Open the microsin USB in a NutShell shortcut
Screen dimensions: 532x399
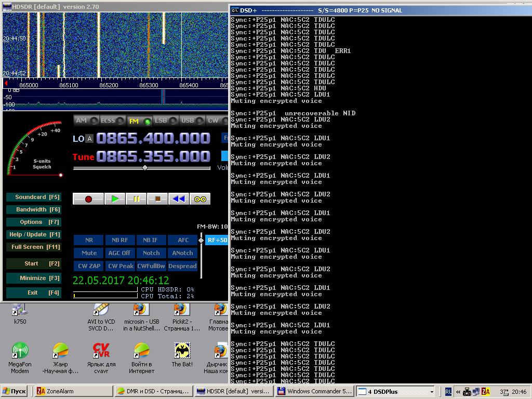[141, 317]
